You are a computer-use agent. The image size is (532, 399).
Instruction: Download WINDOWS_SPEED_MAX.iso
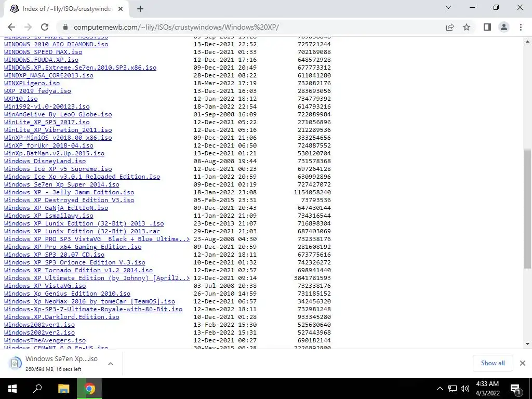(43, 52)
